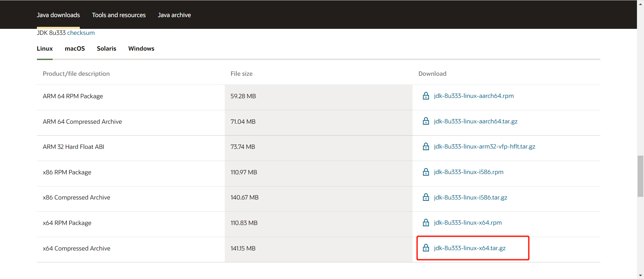The width and height of the screenshot is (644, 279).
Task: Click lock icon beside jdk-8u333-linux-i586.rpm
Action: point(426,172)
